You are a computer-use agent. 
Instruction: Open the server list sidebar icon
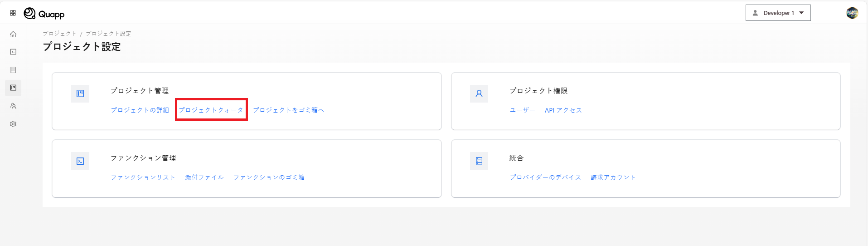[x=13, y=70]
